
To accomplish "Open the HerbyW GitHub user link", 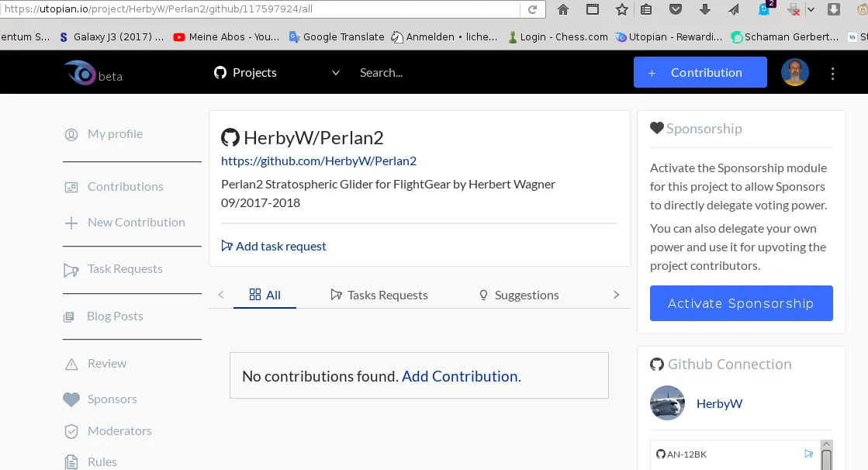I will (x=719, y=404).
